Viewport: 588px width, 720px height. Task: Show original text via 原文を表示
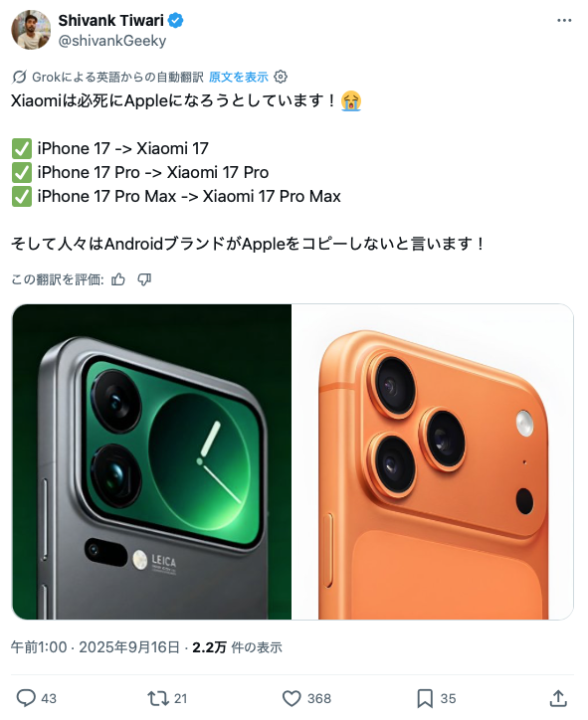[x=239, y=77]
